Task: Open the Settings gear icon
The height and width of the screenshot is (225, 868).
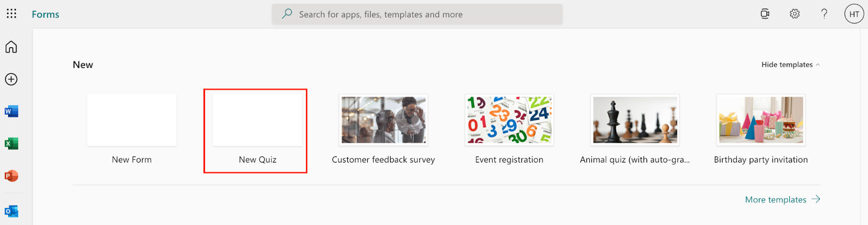Action: 795,14
